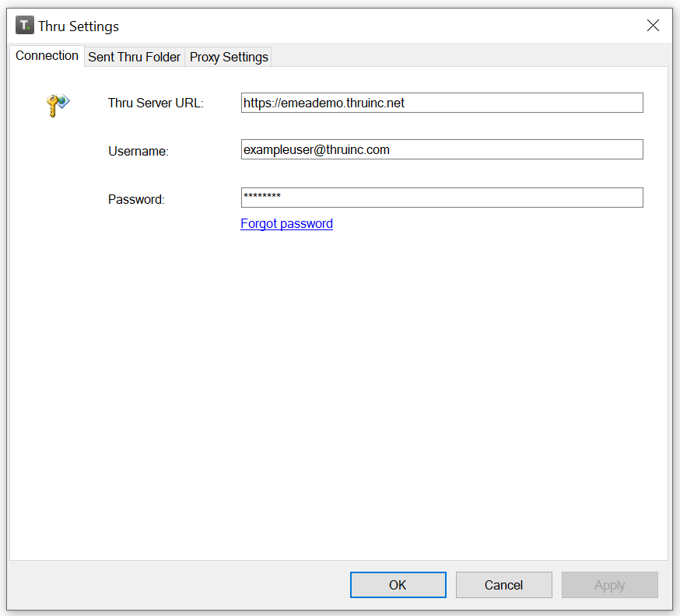Focus the Thru Server URL field
Viewport: 680px width, 616px height.
coord(442,103)
